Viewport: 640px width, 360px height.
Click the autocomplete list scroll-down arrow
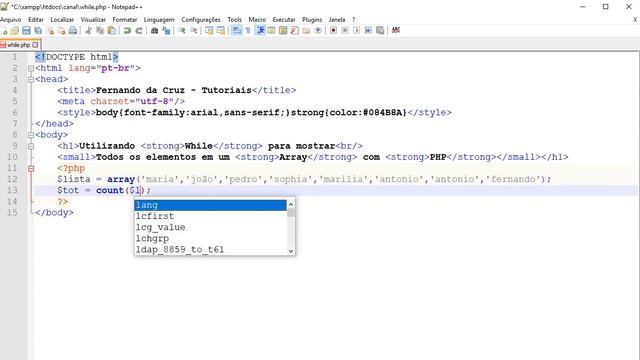291,251
